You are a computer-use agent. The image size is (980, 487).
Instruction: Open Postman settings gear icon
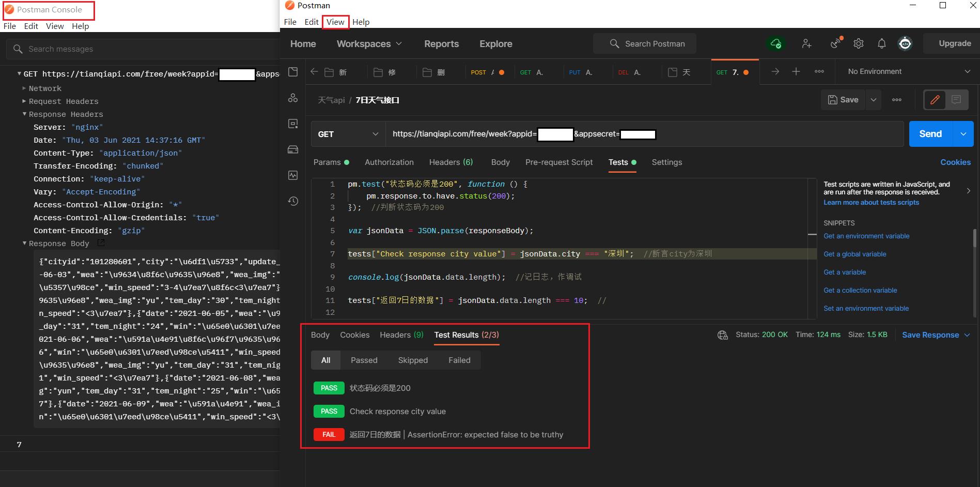point(859,43)
